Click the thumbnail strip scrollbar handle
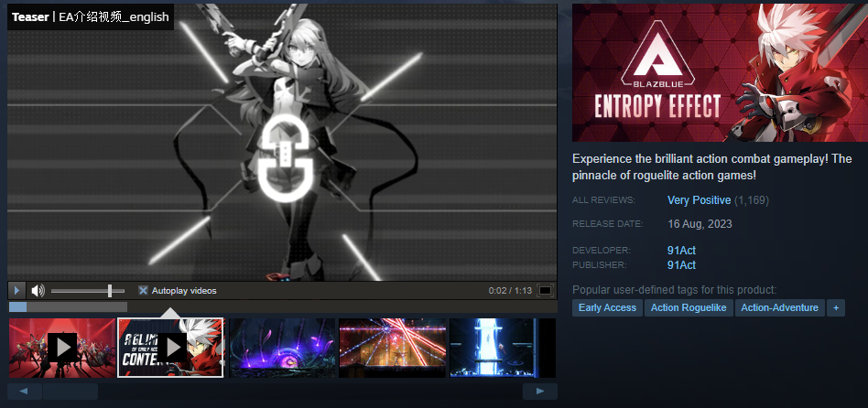 coord(71,392)
